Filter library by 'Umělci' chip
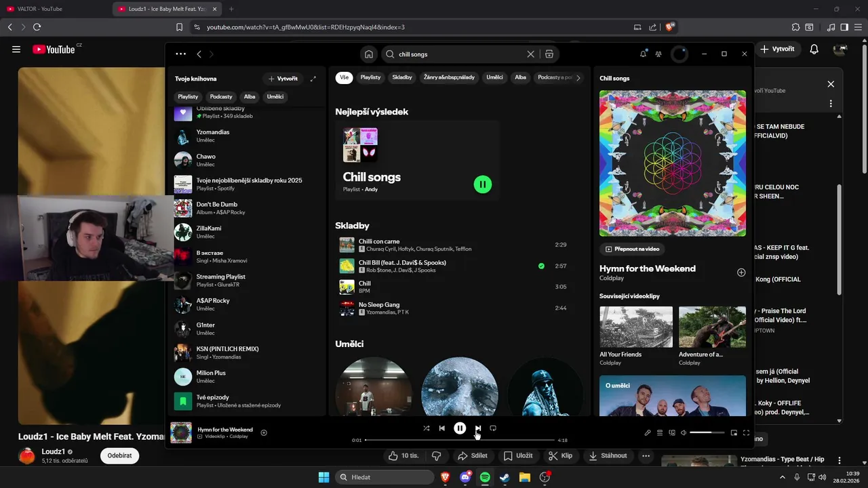The width and height of the screenshot is (868, 488). [275, 97]
